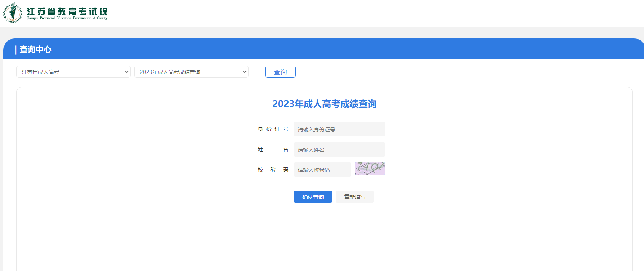Click the 校验码 label

273,170
